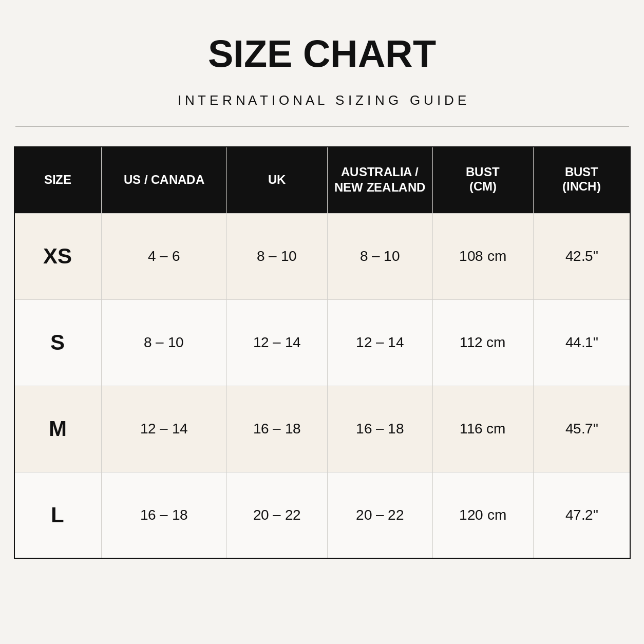Click the XS size row label
Viewport: 644px width, 644px height.
tap(58, 256)
